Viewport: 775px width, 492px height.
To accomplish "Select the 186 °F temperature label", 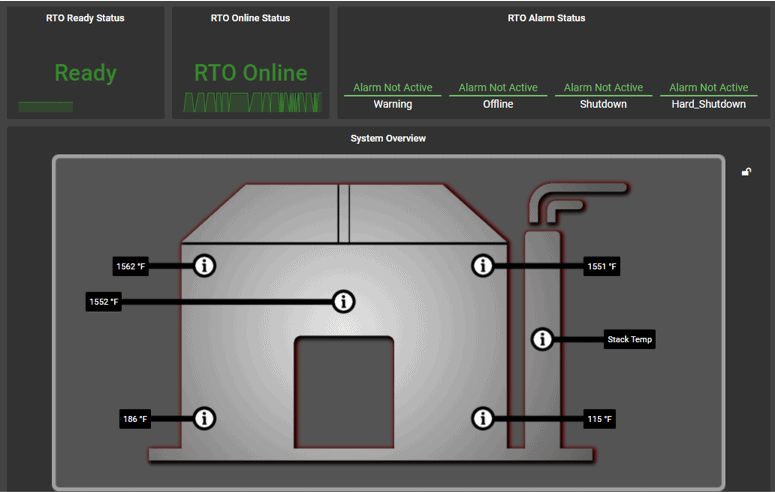I will click(x=135, y=419).
